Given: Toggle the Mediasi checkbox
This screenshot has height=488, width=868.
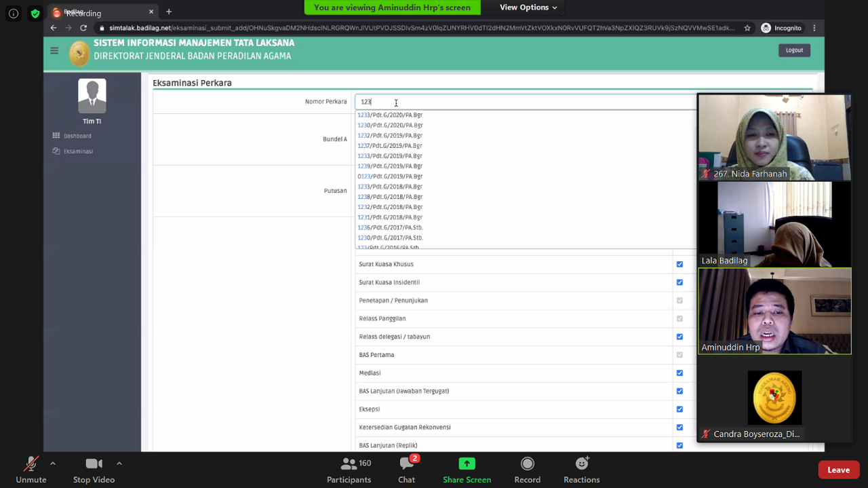Looking at the screenshot, I should (679, 373).
